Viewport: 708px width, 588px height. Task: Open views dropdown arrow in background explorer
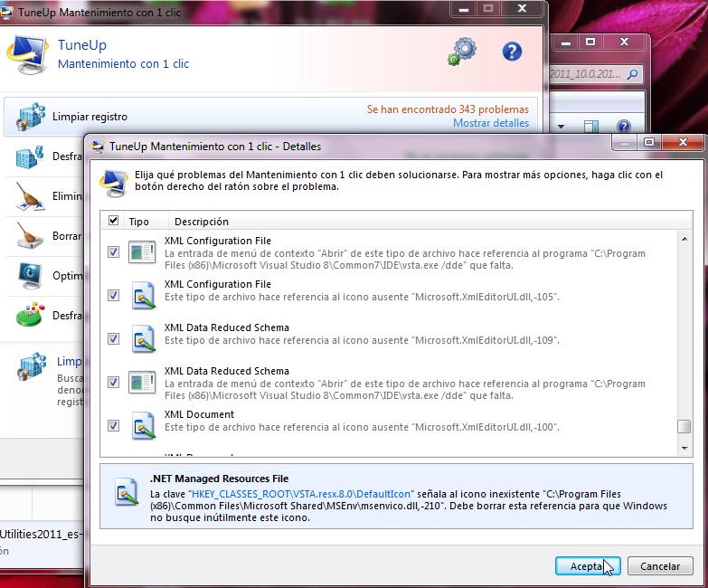coord(561,127)
